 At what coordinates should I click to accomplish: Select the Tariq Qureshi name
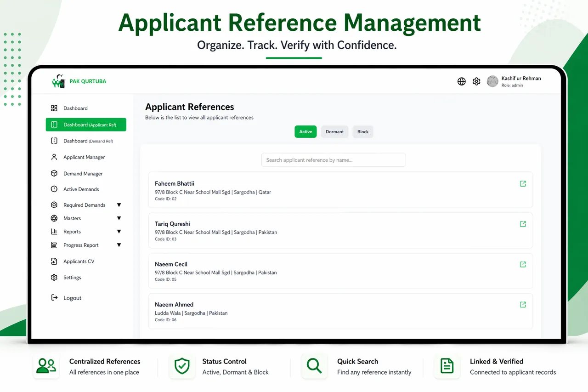172,224
